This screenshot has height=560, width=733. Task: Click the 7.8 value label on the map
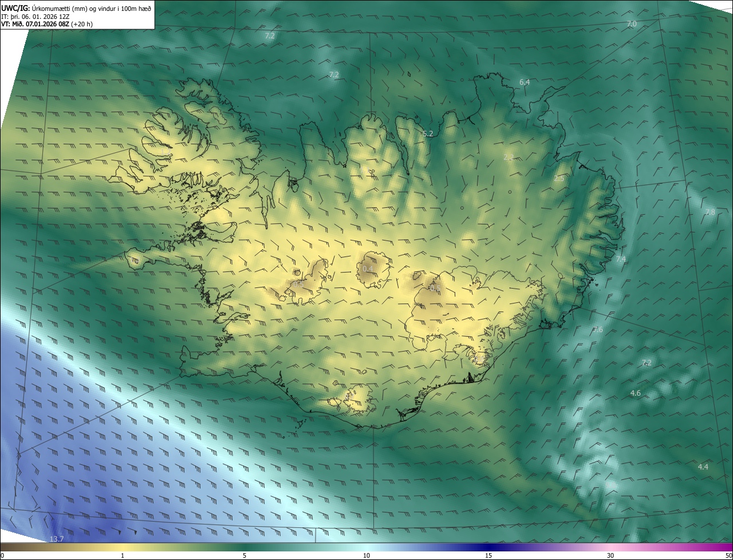click(710, 212)
